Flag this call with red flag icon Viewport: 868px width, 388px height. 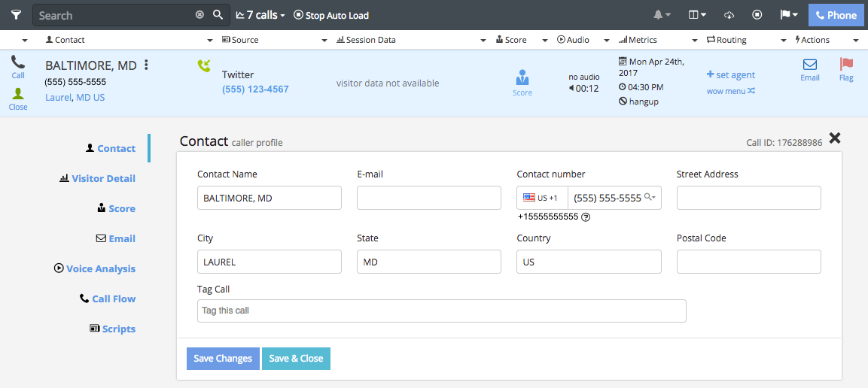[846, 65]
